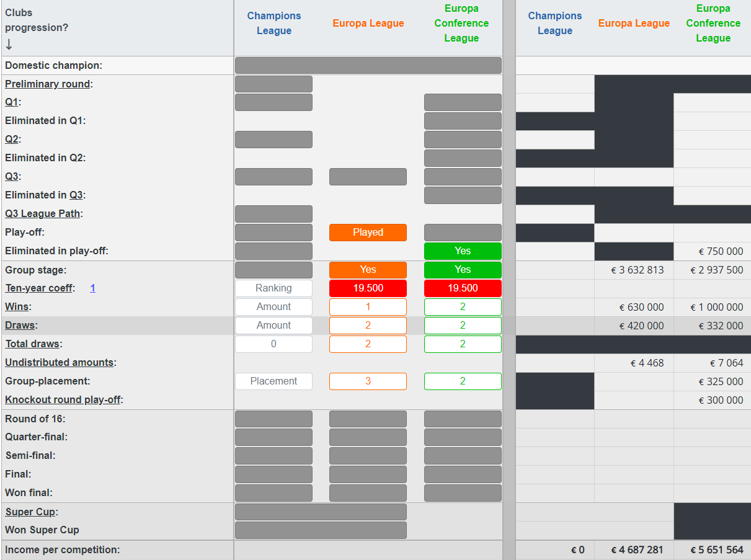
Task: Click the € 4 687 281 income total
Action: point(637,550)
